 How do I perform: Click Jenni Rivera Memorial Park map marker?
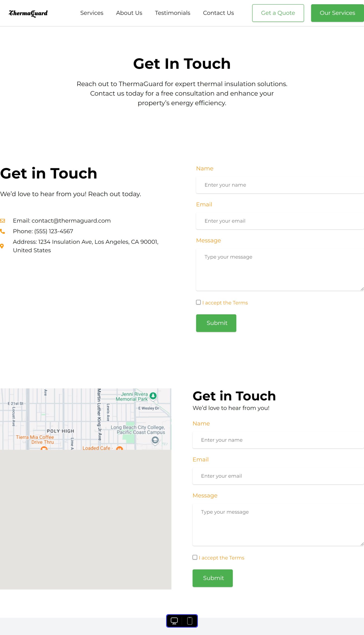(153, 396)
